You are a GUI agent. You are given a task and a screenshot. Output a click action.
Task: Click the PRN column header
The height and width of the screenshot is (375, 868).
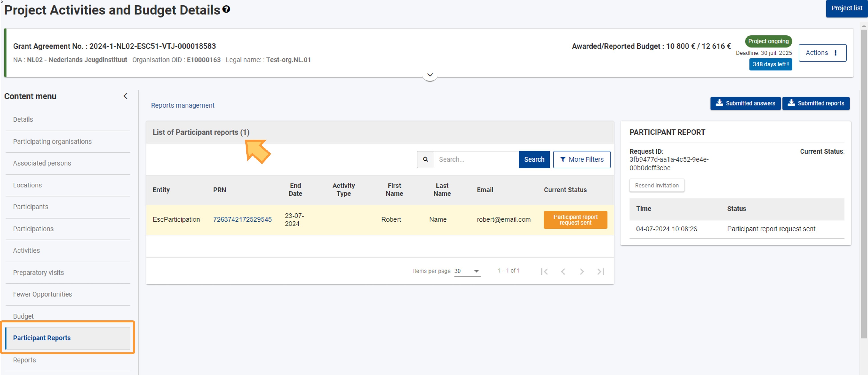click(219, 190)
